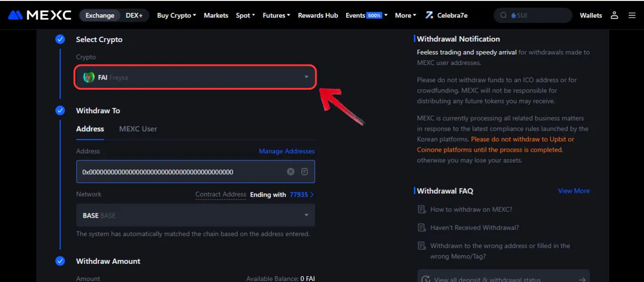Click the chevron after Ending with 77935
The image size is (644, 282).
[312, 195]
